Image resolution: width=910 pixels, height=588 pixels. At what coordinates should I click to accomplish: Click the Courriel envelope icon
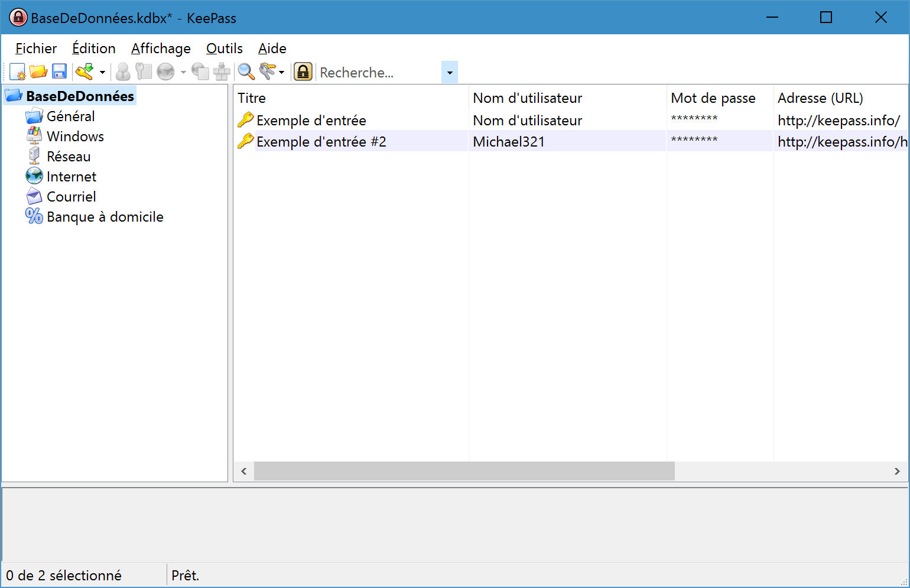point(34,196)
